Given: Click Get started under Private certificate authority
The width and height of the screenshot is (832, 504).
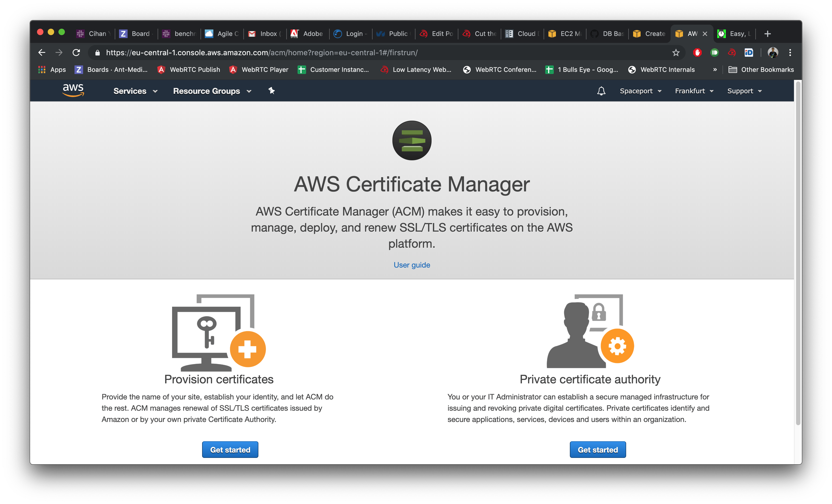Looking at the screenshot, I should pos(598,450).
